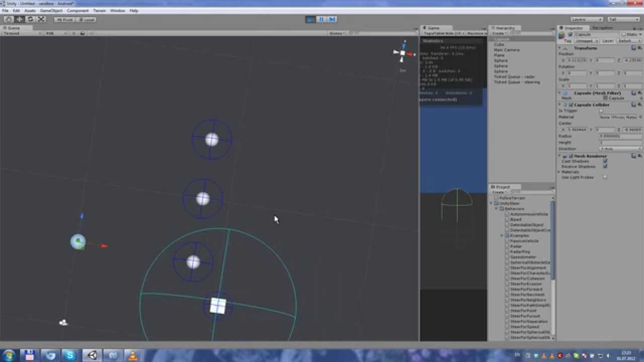
Task: Toggle the Mesh Renderer enabled checkbox
Action: (571, 156)
